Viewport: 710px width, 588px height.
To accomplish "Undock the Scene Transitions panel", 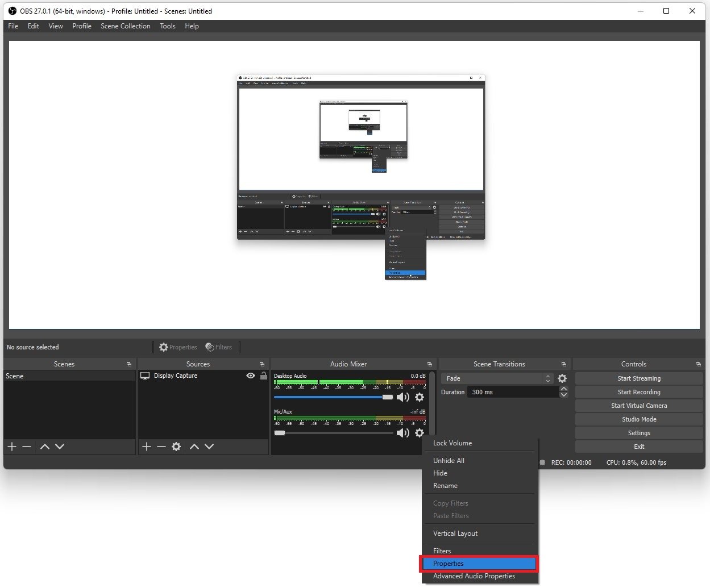I will pyautogui.click(x=564, y=364).
